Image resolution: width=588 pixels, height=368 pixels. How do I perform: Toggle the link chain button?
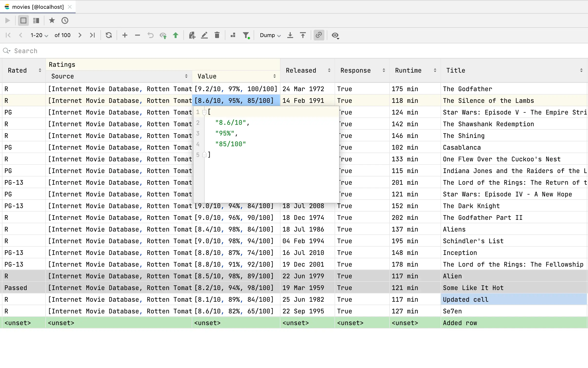pos(319,35)
